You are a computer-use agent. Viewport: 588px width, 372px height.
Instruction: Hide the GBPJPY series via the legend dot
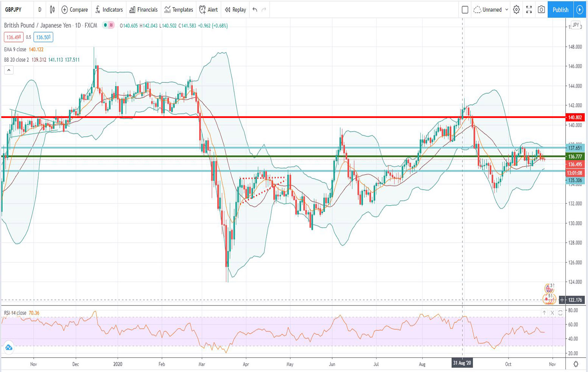click(x=105, y=26)
